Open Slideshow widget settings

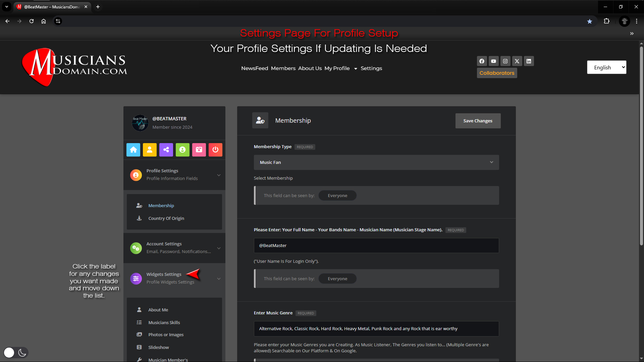(x=158, y=347)
